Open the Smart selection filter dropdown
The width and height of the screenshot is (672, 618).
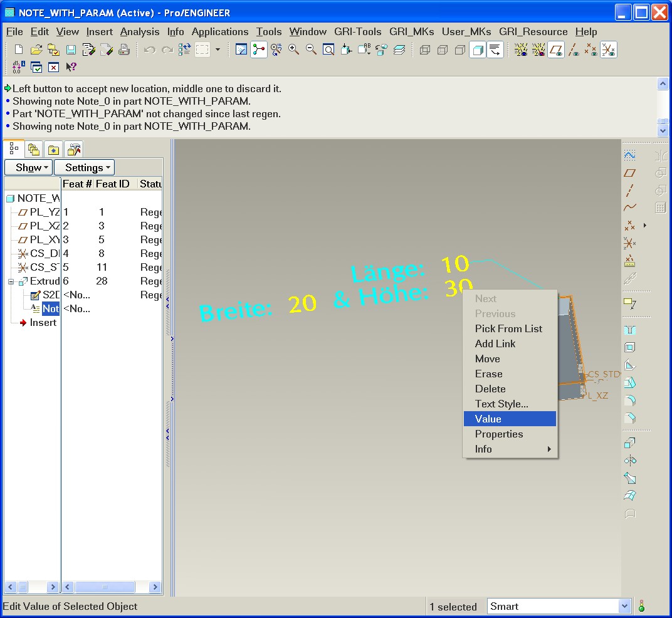(x=624, y=607)
